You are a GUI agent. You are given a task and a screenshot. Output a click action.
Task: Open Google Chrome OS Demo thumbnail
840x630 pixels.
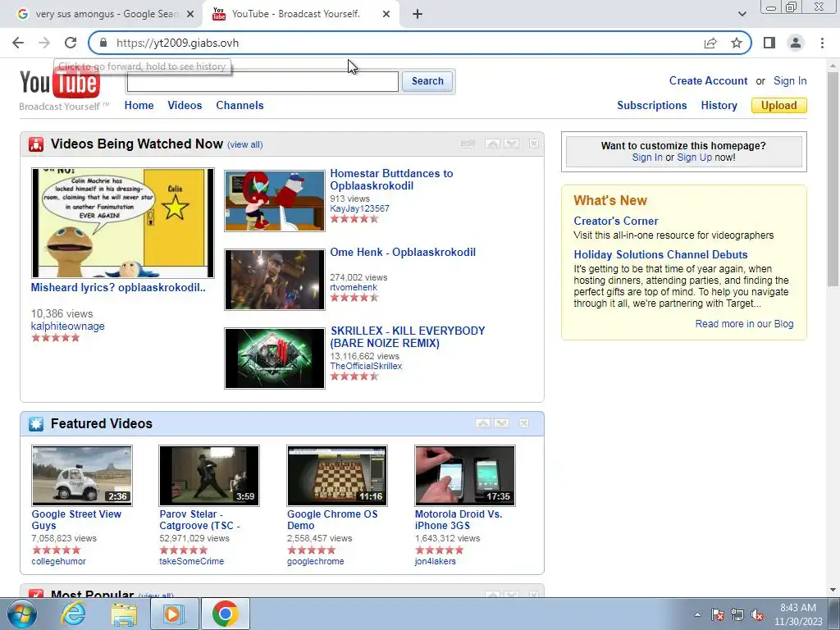(337, 476)
